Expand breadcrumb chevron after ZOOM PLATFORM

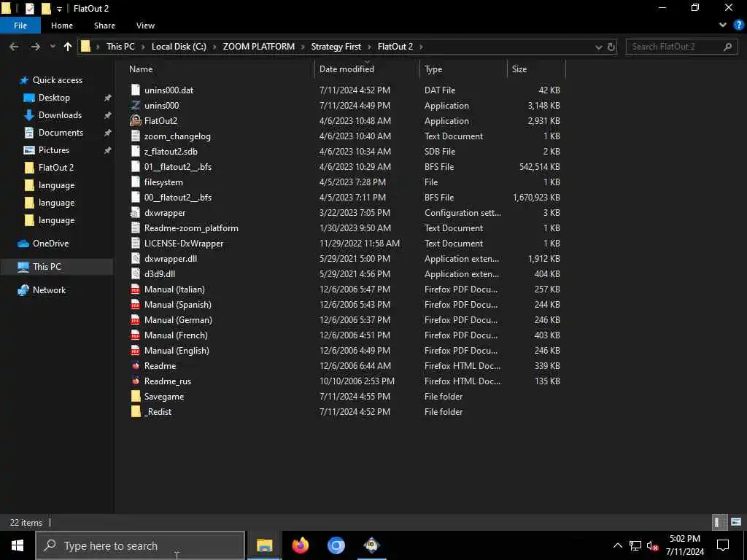pos(303,47)
